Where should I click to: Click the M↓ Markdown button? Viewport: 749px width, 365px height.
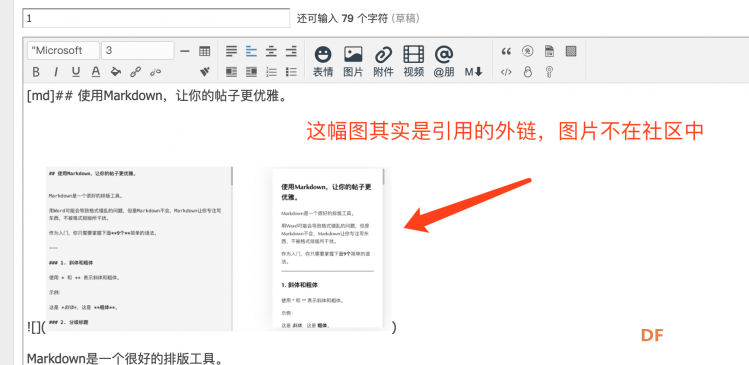pos(474,72)
